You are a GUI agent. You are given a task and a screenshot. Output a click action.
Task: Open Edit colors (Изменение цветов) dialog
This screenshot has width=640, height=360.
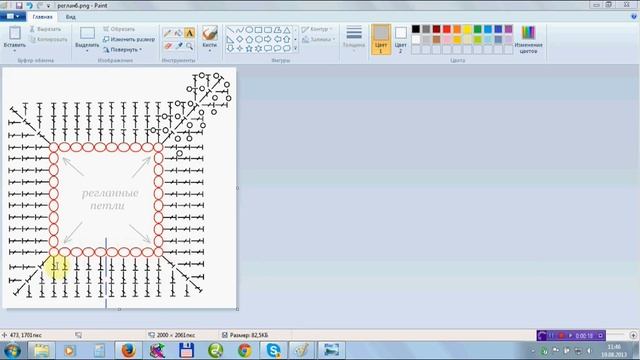pyautogui.click(x=528, y=40)
